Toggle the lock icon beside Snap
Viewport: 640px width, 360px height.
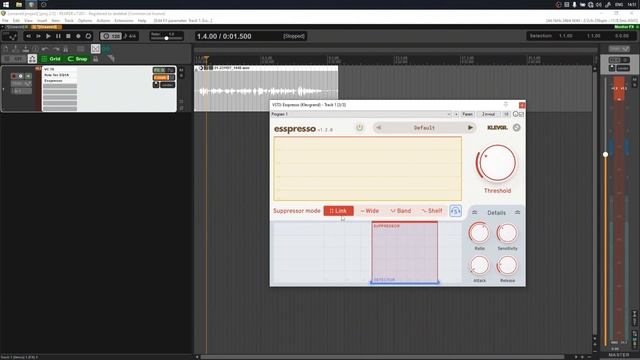point(96,59)
